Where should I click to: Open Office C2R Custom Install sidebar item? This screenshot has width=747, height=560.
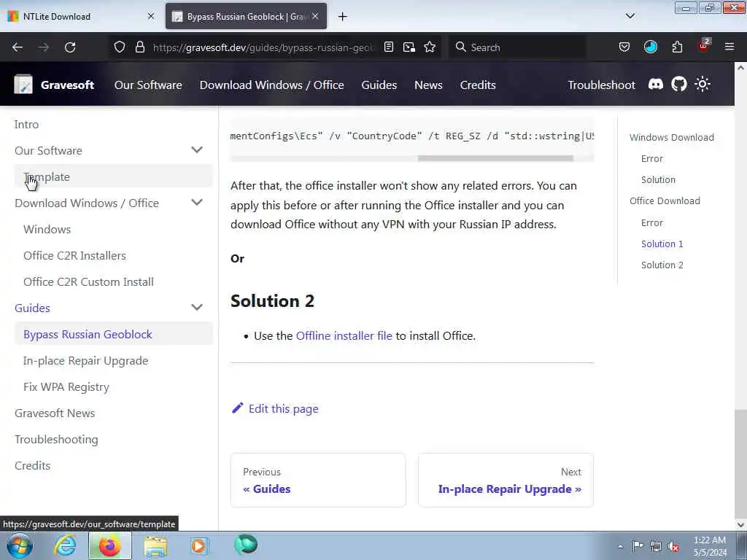coord(88,281)
